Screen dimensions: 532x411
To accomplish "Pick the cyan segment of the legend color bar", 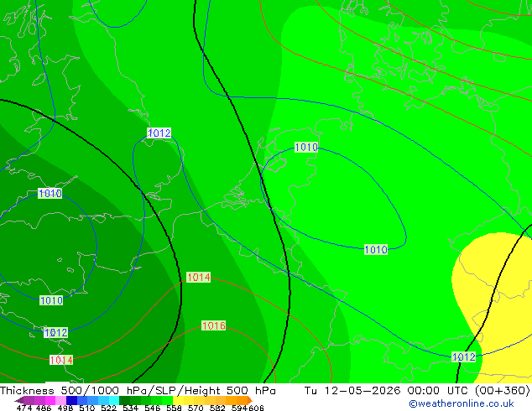I will pos(114,400).
